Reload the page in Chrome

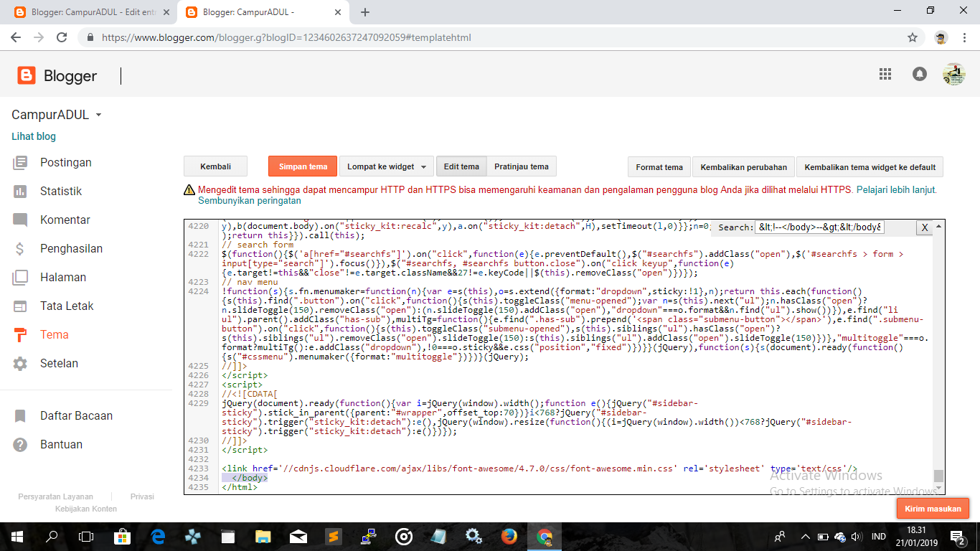coord(62,37)
